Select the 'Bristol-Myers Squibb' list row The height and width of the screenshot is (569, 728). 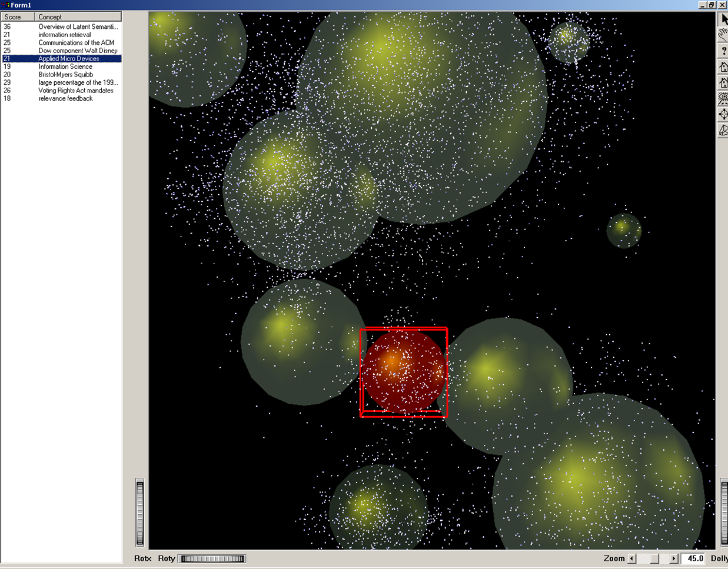coord(65,75)
